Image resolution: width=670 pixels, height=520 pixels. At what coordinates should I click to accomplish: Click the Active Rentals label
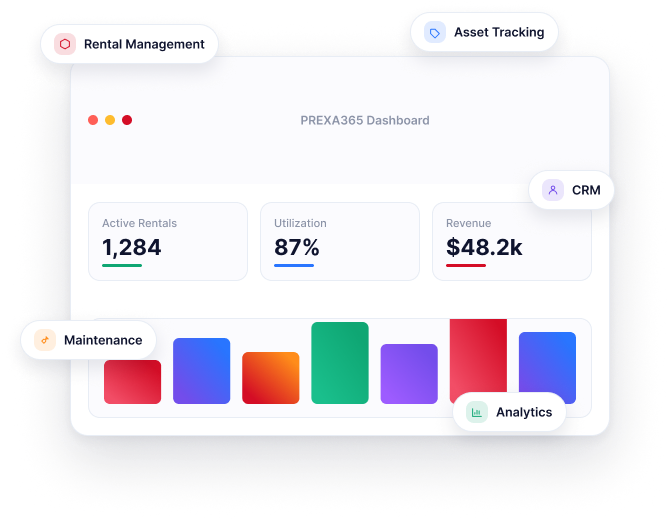[x=139, y=223]
